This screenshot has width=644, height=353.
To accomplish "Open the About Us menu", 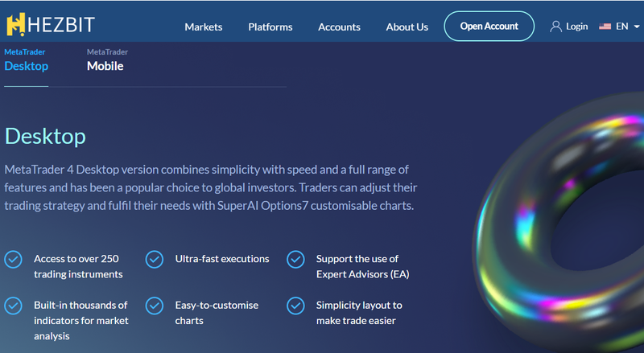I will 407,27.
